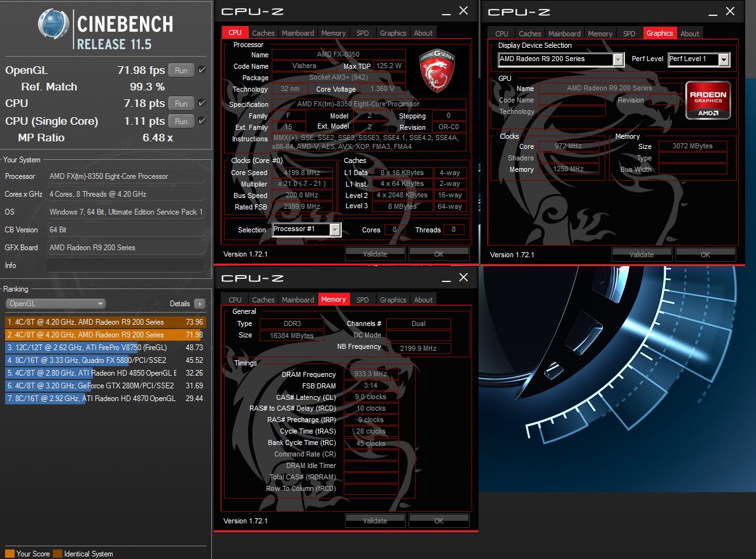Image resolution: width=756 pixels, height=559 pixels.
Task: Open the Display Device Selection dropdown
Action: 561,59
